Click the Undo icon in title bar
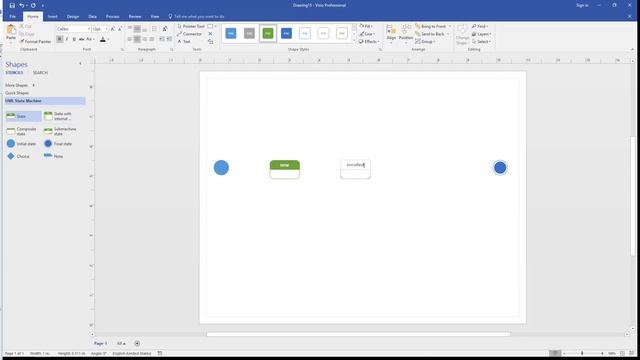Viewport: 640px width, 360px height. pos(22,5)
